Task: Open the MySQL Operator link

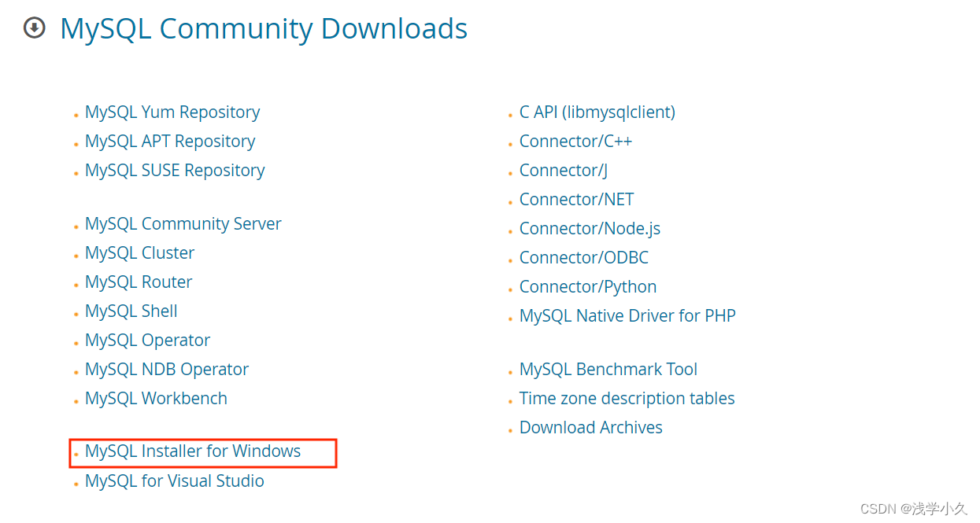Action: (147, 341)
